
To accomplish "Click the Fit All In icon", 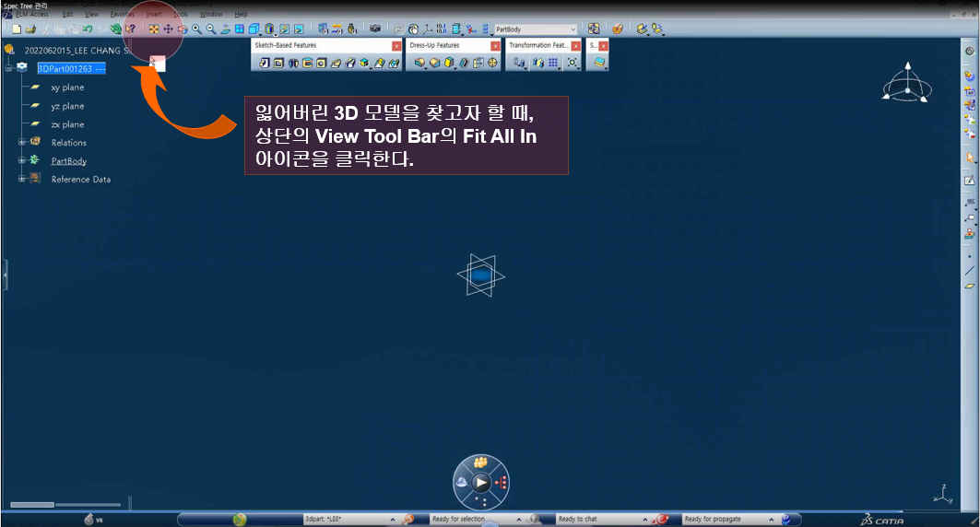I will tap(153, 29).
